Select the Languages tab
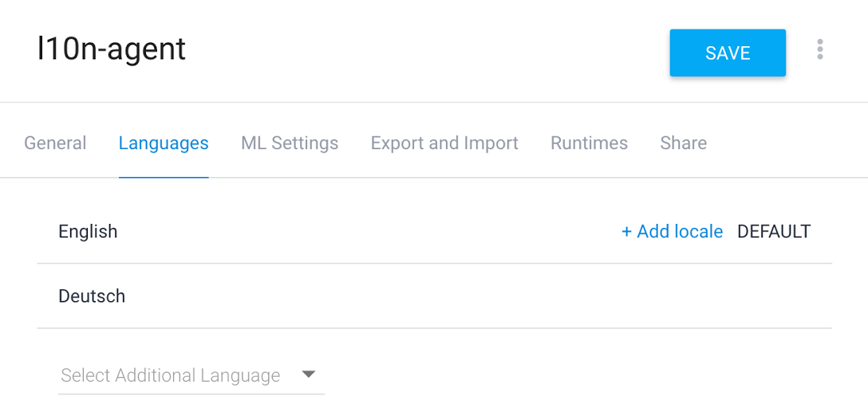This screenshot has height=408, width=868. pyautogui.click(x=164, y=143)
